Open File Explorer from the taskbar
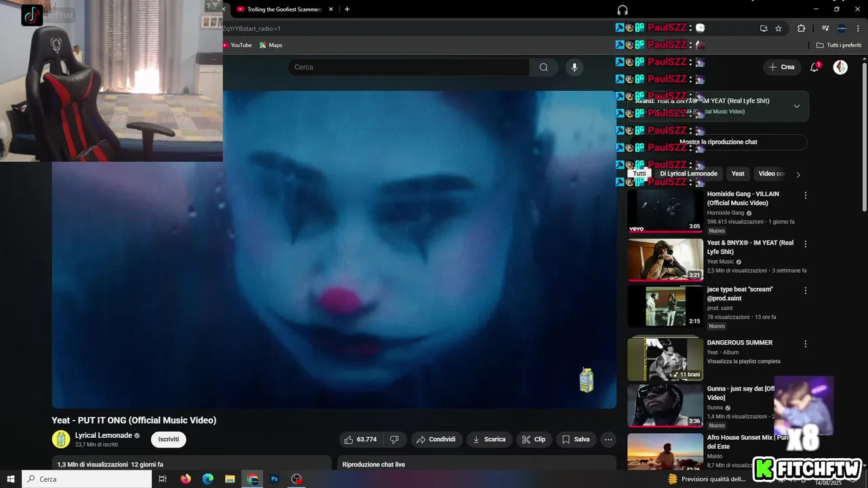Viewport: 868px width, 488px height. pos(230,479)
